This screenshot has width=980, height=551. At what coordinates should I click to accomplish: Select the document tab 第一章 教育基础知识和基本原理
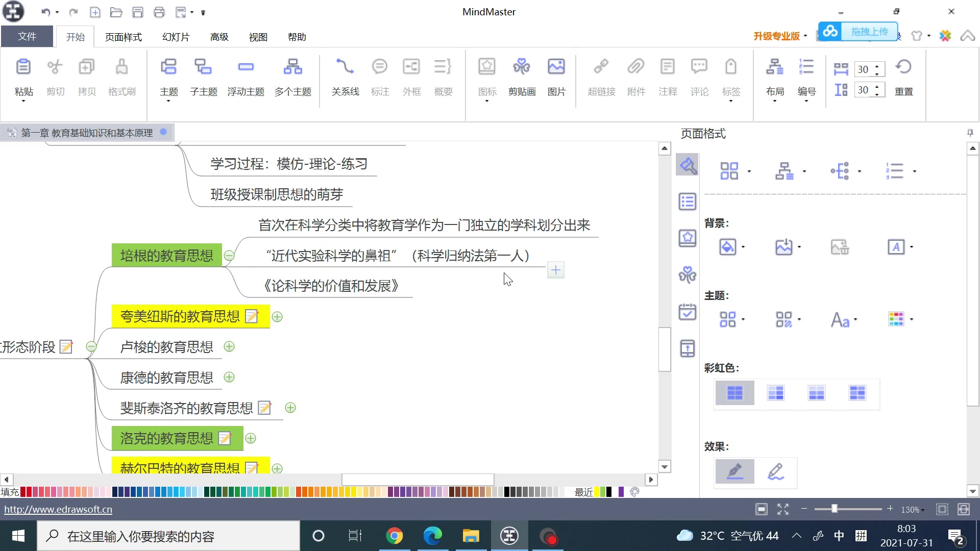87,133
